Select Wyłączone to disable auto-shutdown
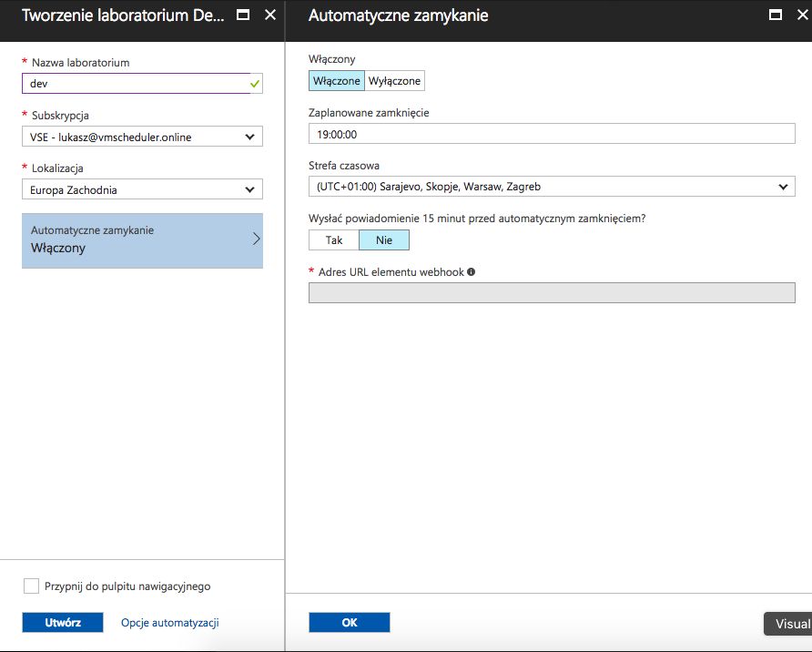 pos(394,81)
